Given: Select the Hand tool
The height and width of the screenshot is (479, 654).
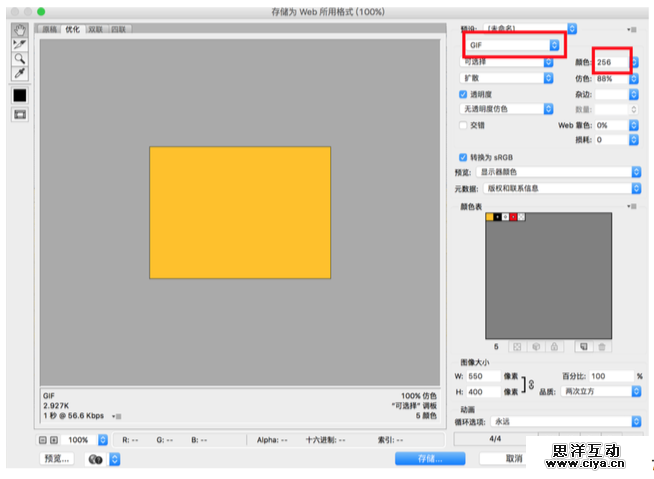Looking at the screenshot, I should click(x=19, y=30).
